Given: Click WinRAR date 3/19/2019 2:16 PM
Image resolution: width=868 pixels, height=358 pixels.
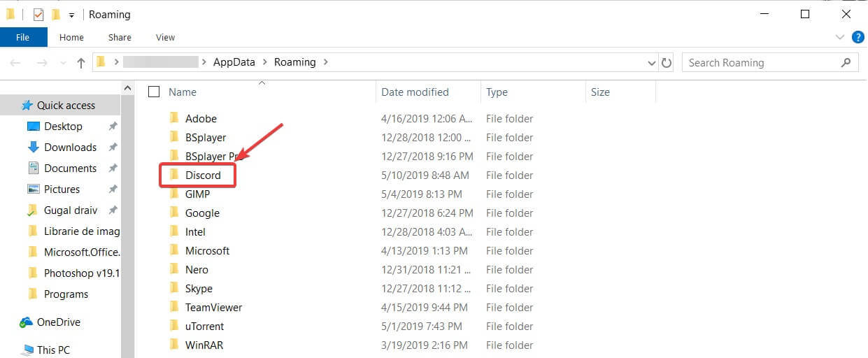Looking at the screenshot, I should (425, 345).
